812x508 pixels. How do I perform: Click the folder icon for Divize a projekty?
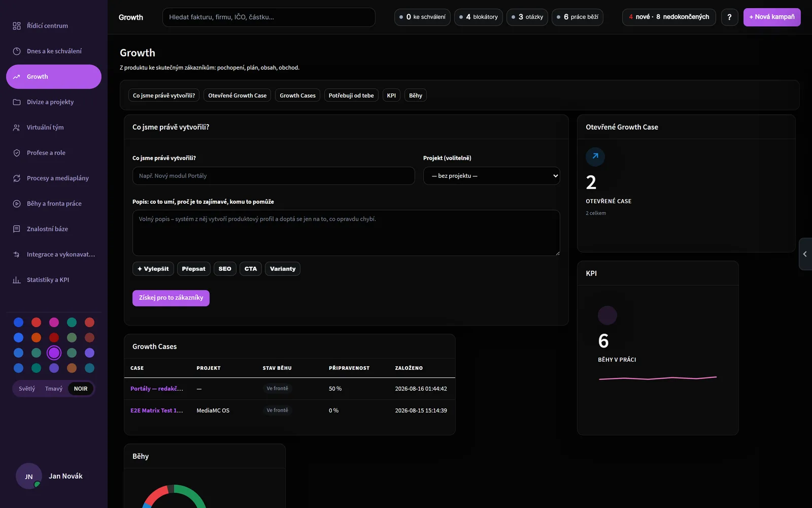point(17,102)
